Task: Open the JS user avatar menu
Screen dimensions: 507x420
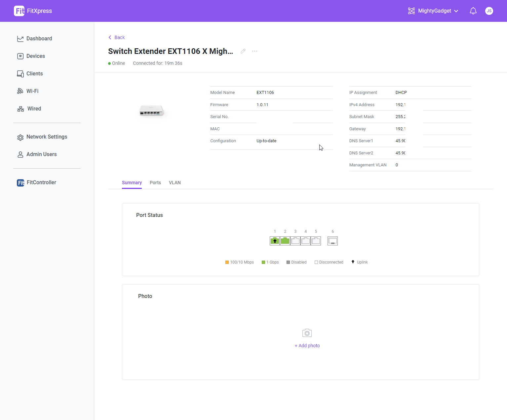Action: [x=489, y=11]
